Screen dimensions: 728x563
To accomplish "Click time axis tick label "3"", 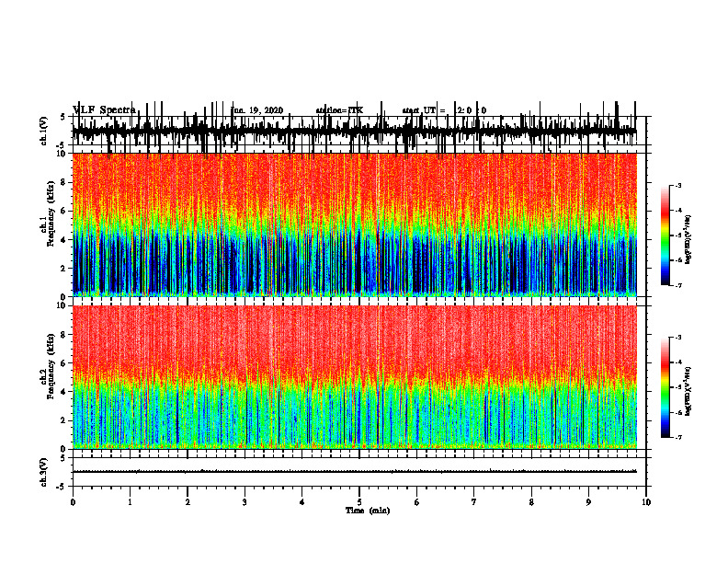I will [x=245, y=502].
